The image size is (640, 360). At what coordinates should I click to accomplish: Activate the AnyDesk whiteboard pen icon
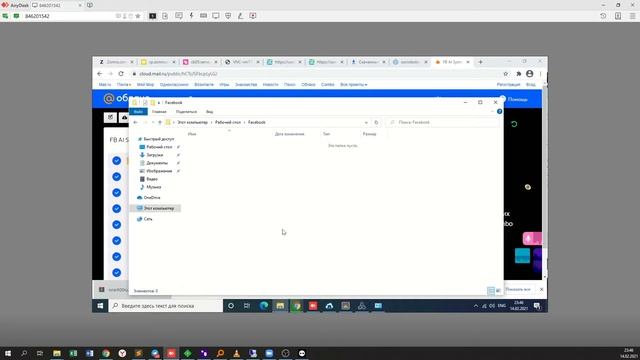point(240,16)
